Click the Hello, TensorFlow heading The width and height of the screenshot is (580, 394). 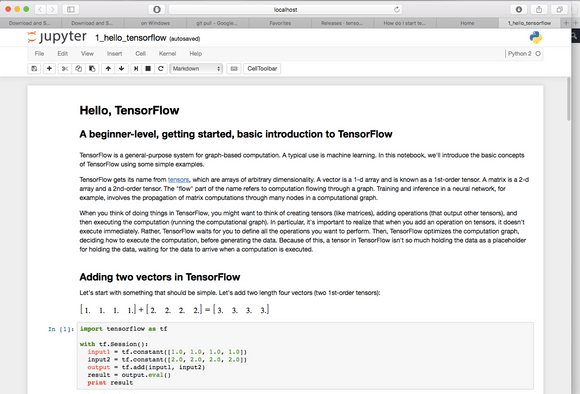point(129,110)
